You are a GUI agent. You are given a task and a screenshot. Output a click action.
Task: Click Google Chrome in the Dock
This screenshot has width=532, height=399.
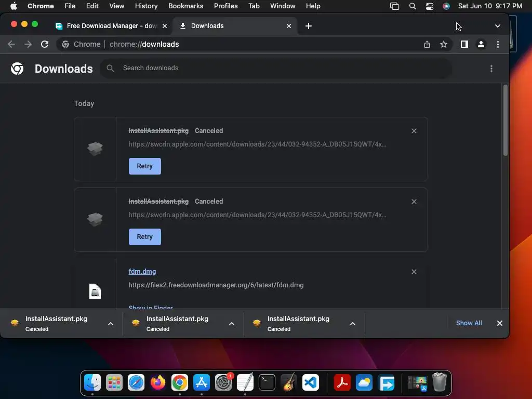tap(179, 383)
